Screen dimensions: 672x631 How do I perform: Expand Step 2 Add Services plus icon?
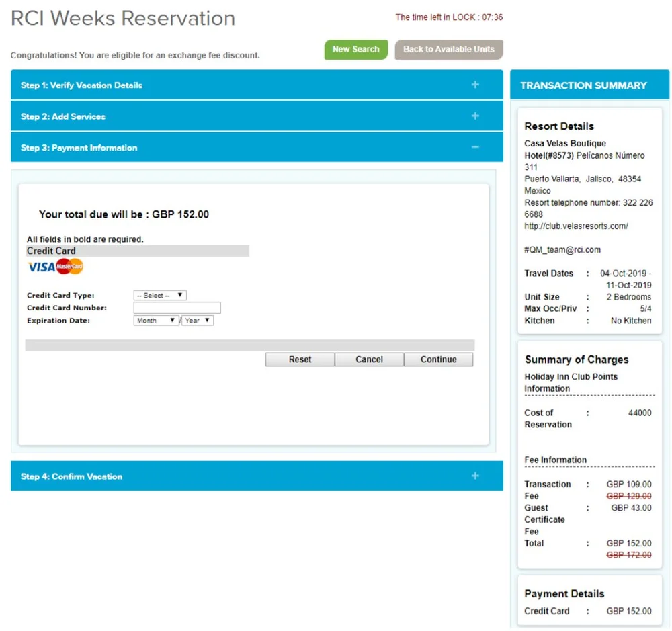(x=475, y=116)
